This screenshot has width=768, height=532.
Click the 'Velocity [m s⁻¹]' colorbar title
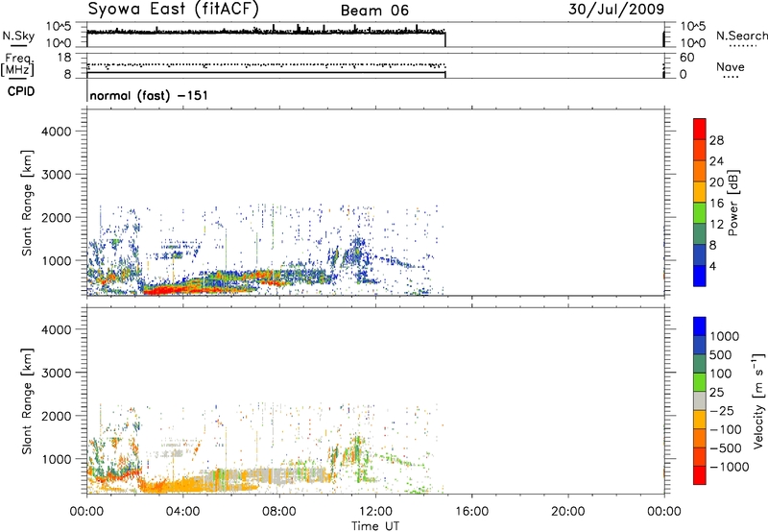pos(758,400)
